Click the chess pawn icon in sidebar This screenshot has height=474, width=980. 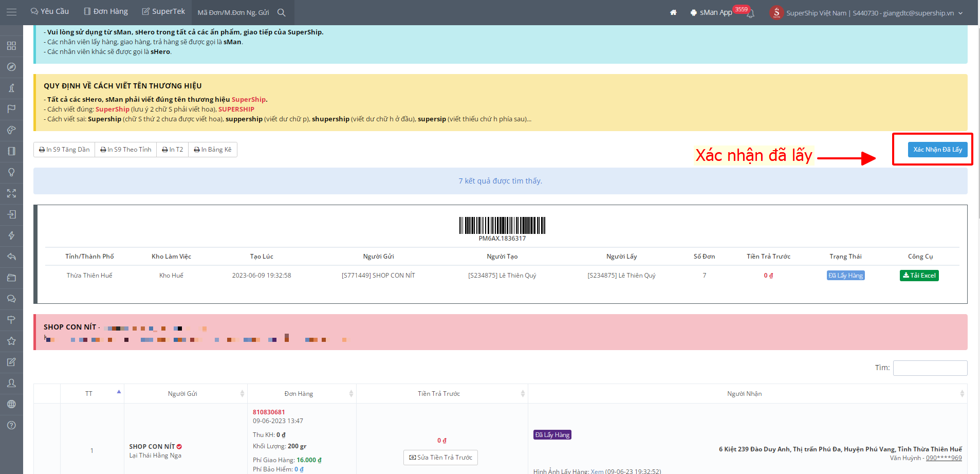point(11,88)
